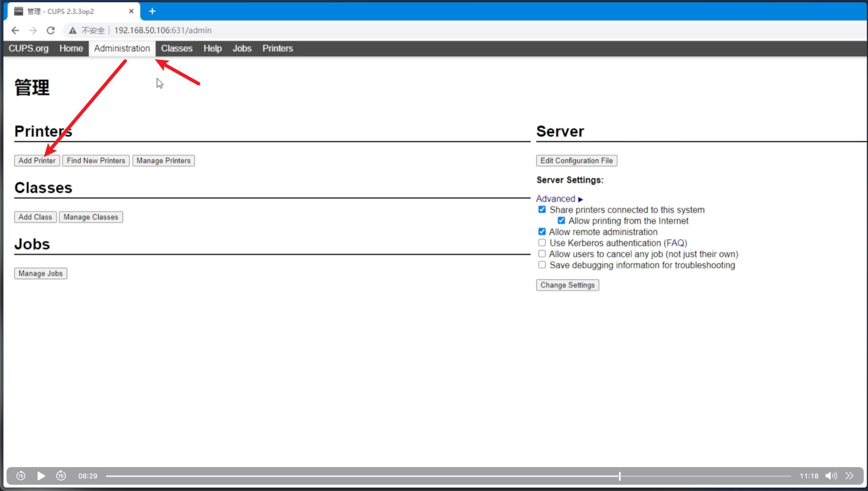This screenshot has height=491, width=868.
Task: Enable Use Kerberos authentication
Action: coord(542,243)
